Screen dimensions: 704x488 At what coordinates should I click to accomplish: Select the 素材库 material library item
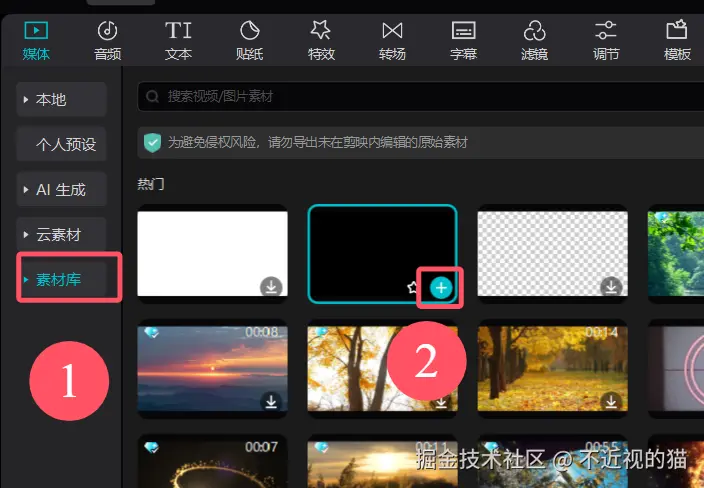(x=62, y=280)
